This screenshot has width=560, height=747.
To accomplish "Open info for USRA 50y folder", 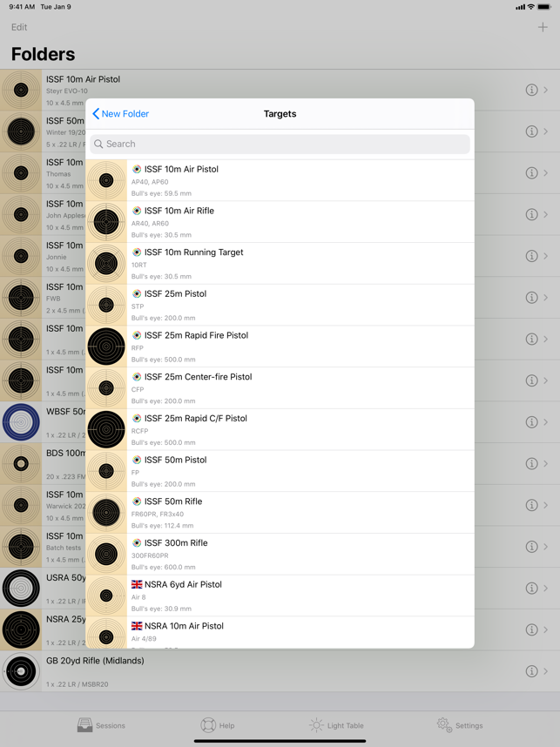I will point(531,588).
